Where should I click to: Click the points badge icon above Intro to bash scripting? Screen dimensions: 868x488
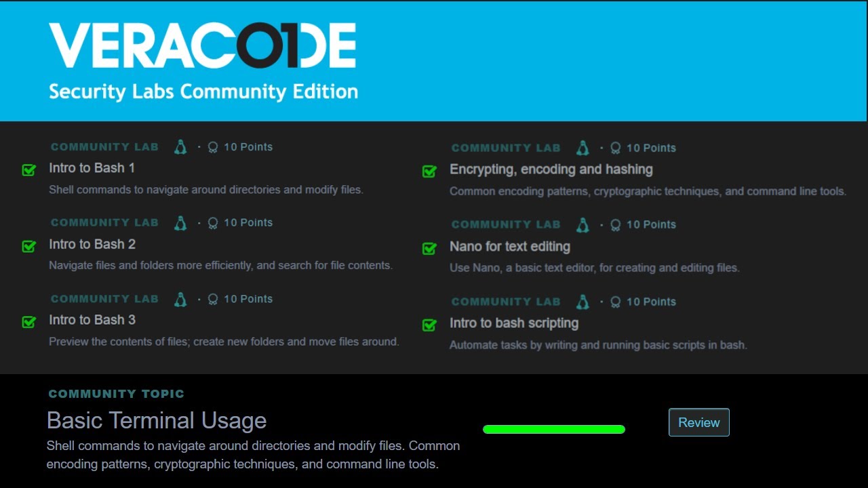[x=615, y=302]
